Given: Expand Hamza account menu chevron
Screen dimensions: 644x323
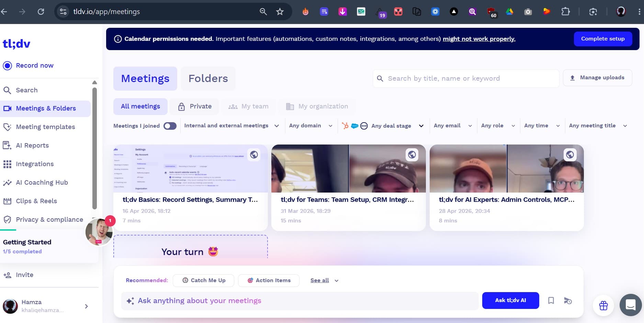Looking at the screenshot, I should click(87, 306).
